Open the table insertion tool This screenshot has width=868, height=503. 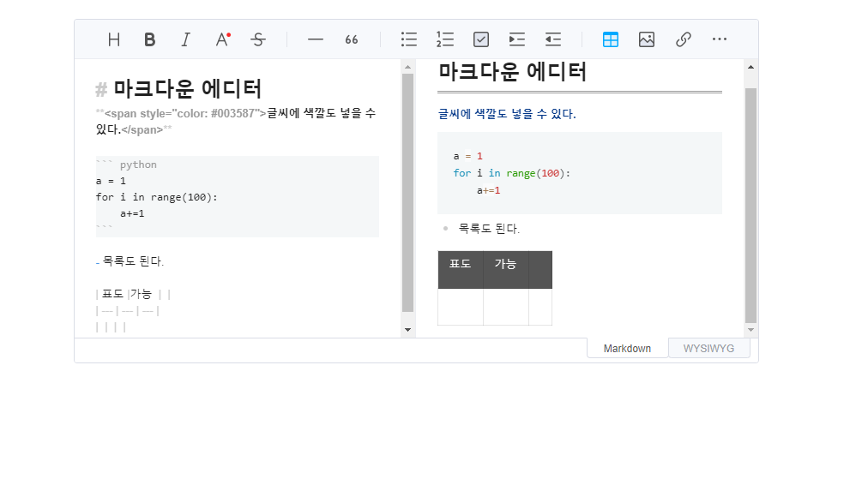[x=611, y=39]
